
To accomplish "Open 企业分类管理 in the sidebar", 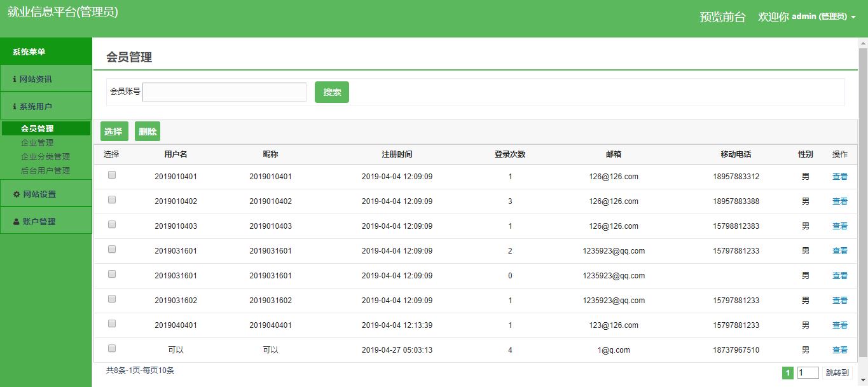I will point(45,157).
